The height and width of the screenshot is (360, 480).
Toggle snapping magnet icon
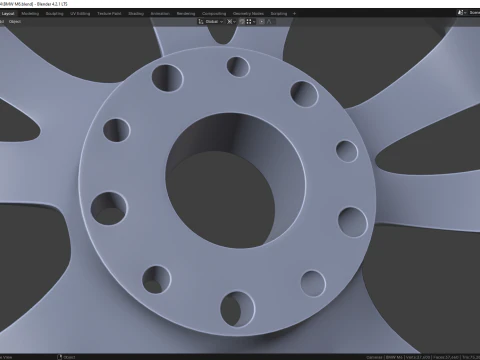point(242,22)
